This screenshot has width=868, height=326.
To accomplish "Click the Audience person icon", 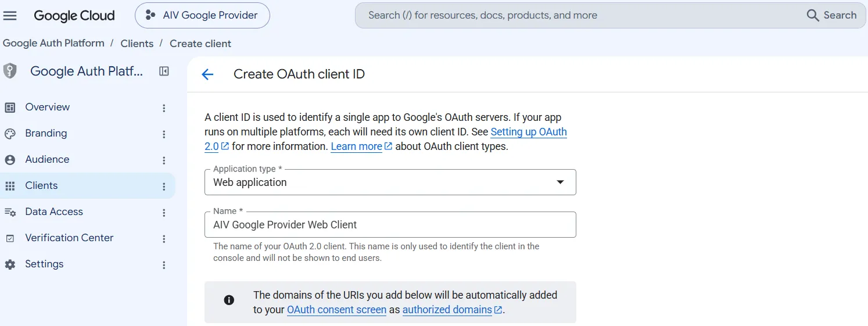I will tap(10, 160).
